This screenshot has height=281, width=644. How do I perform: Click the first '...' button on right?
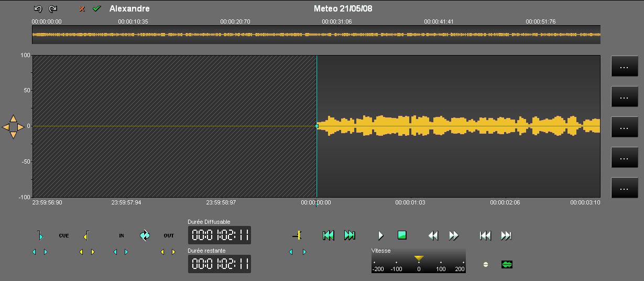coord(624,67)
